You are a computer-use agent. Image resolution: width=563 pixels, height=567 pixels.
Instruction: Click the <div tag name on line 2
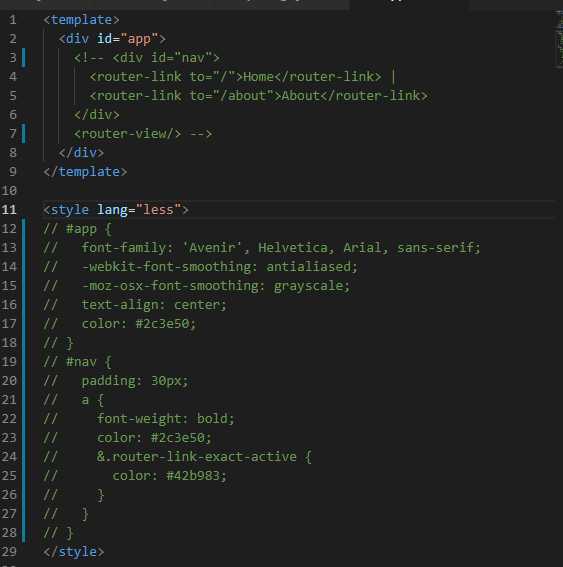pos(74,39)
